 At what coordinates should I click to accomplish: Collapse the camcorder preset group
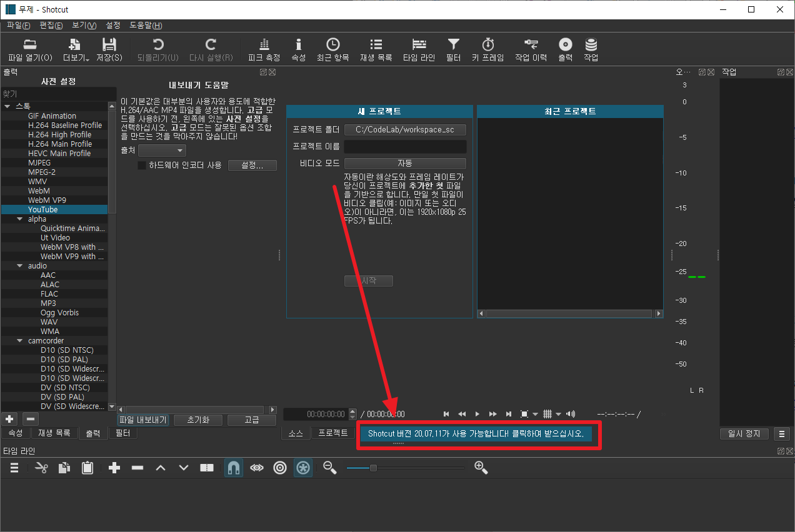click(20, 341)
